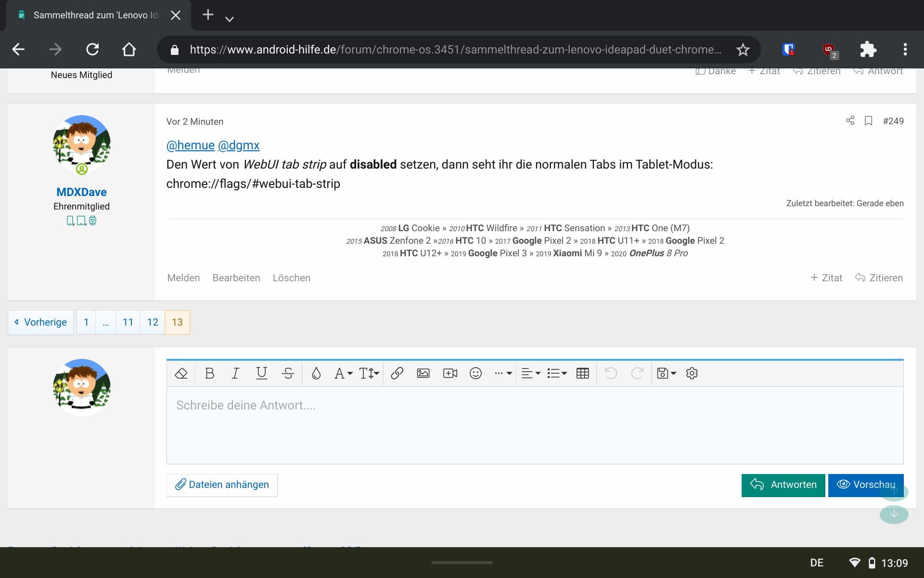Viewport: 924px width, 578px height.
Task: Share post #249 via share icon
Action: [x=850, y=120]
